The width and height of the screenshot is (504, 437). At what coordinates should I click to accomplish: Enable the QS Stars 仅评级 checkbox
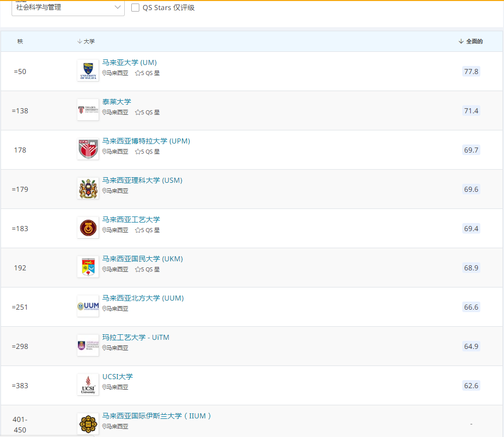(135, 8)
